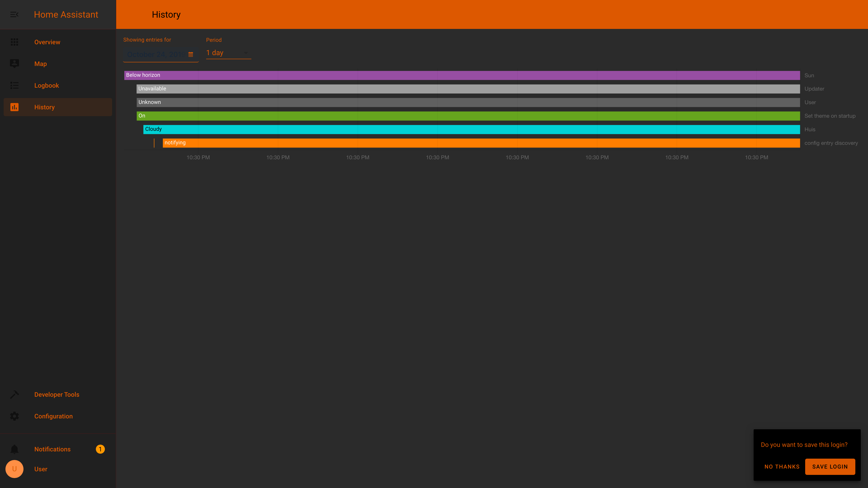Click the Map person-marker icon
868x488 pixels.
pos(14,64)
